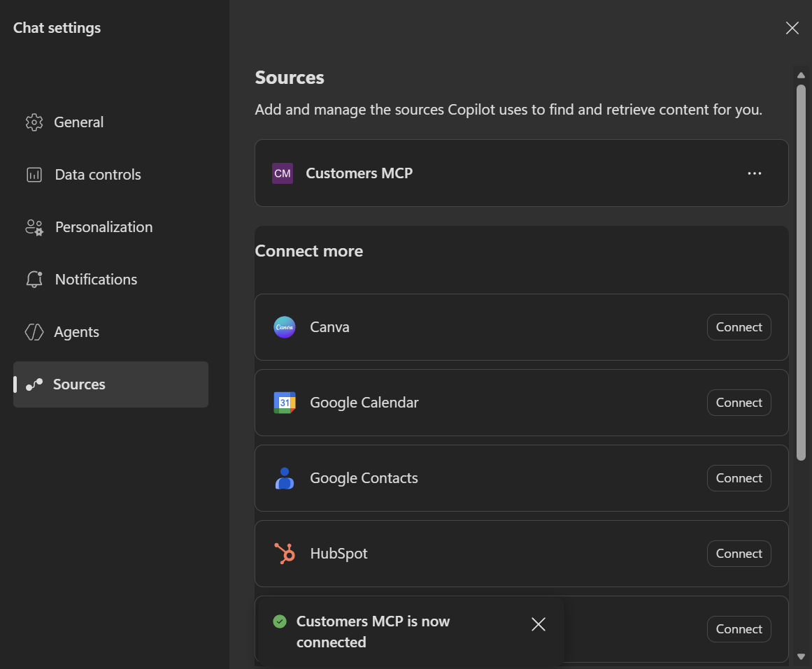Click the HubSpot orange logo icon
Screen dimensions: 812x669
tap(284, 554)
